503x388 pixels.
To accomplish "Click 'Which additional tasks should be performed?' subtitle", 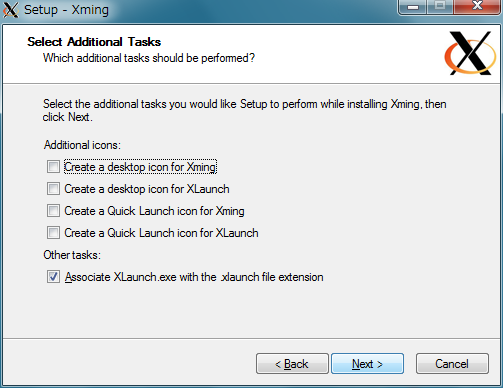I will pos(149,58).
